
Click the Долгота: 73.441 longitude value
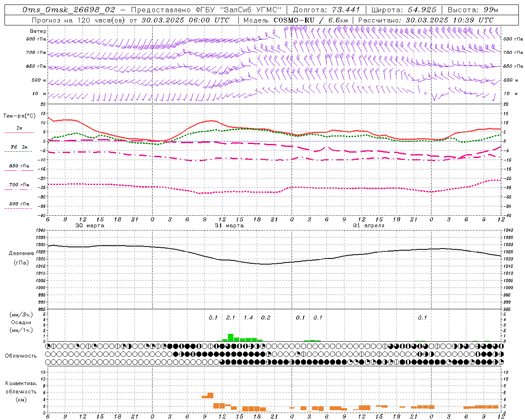pos(326,10)
